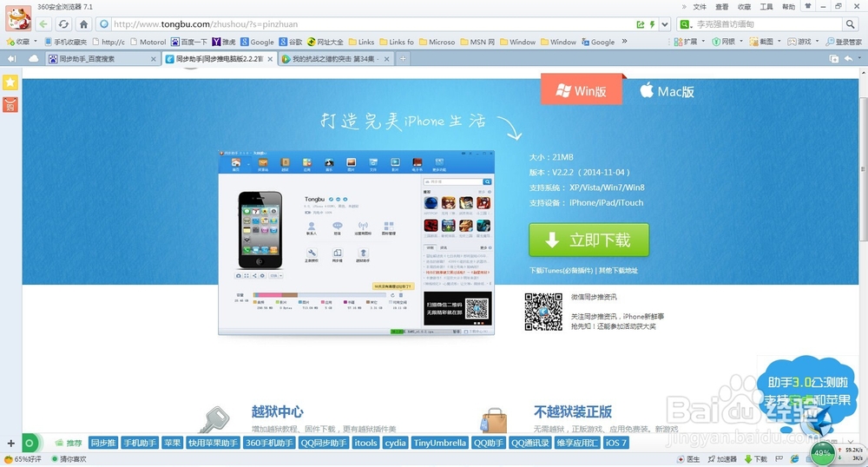Open the 截图 screenshot tool dropdown
Screen dimensions: 868x467
[765, 42]
